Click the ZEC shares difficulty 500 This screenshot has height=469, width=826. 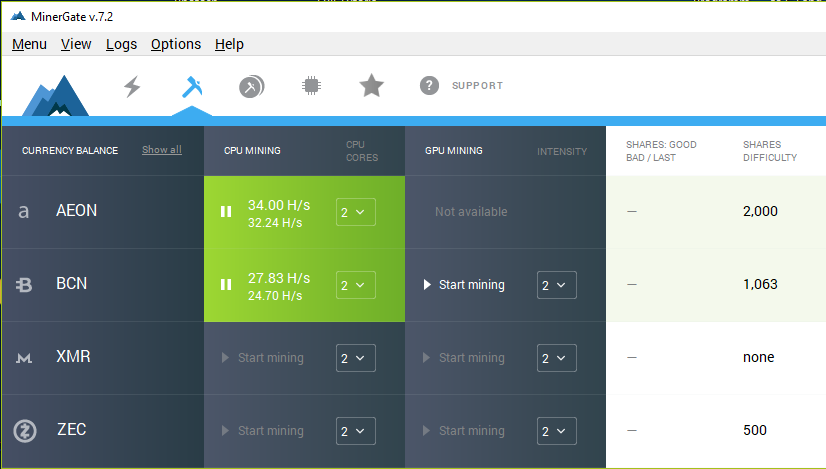755,430
